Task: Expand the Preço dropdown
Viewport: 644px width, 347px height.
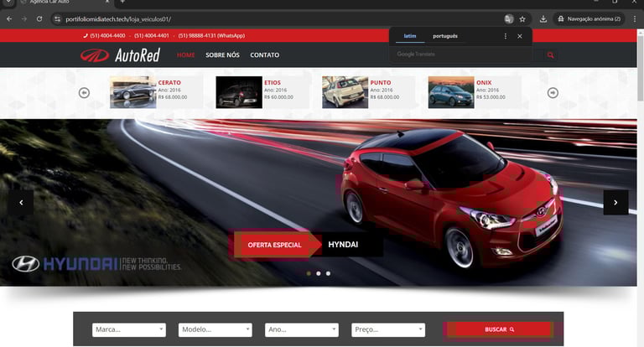Action: pos(388,329)
